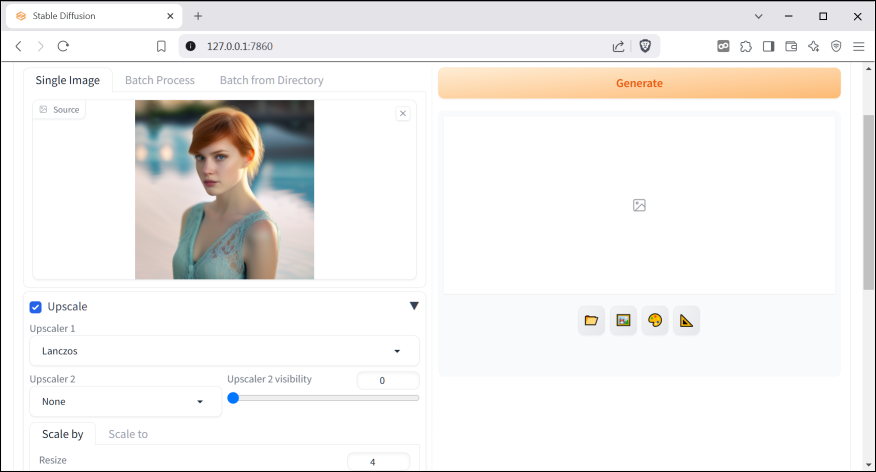Reload the page
The height and width of the screenshot is (472, 876).
(x=63, y=46)
